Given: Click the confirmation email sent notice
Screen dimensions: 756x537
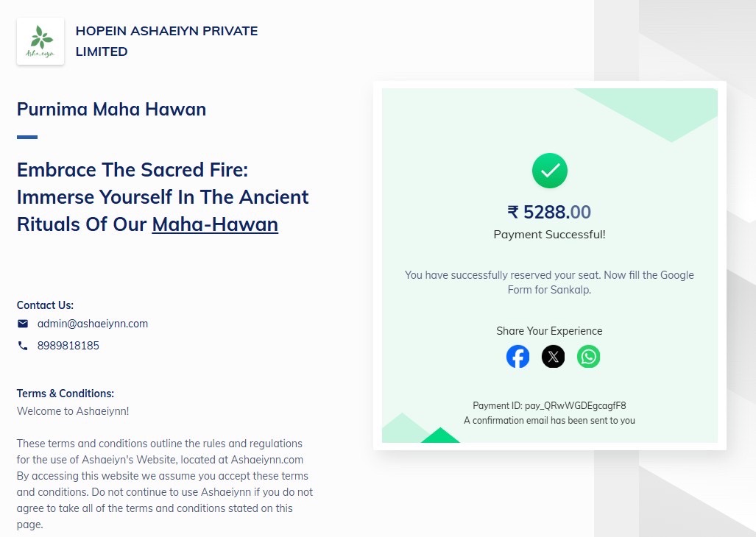Looking at the screenshot, I should (549, 421).
